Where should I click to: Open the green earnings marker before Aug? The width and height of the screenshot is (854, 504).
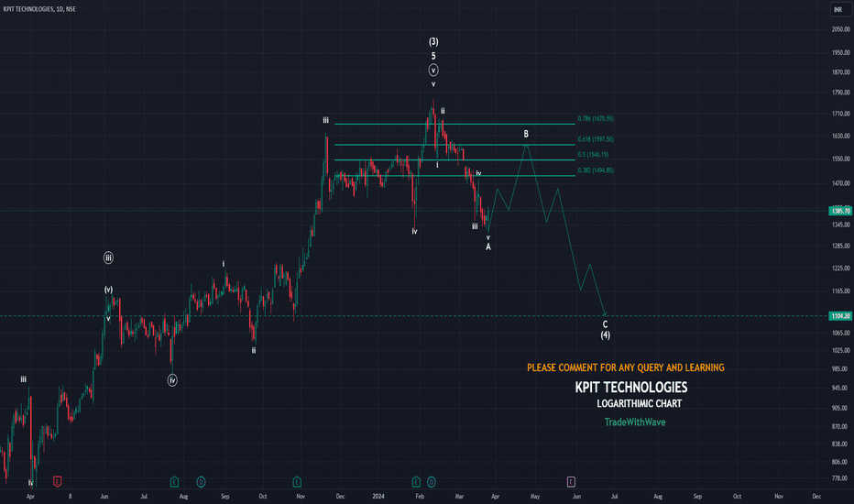[174, 482]
